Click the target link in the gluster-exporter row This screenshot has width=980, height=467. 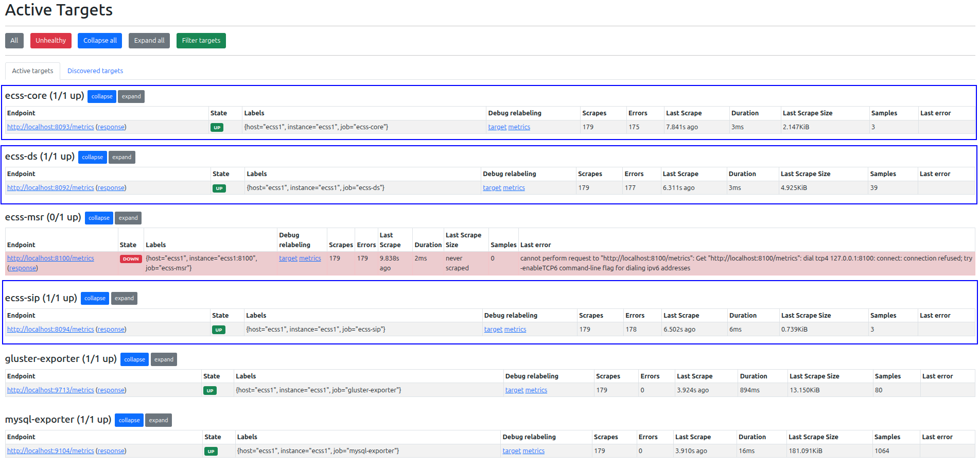point(514,390)
